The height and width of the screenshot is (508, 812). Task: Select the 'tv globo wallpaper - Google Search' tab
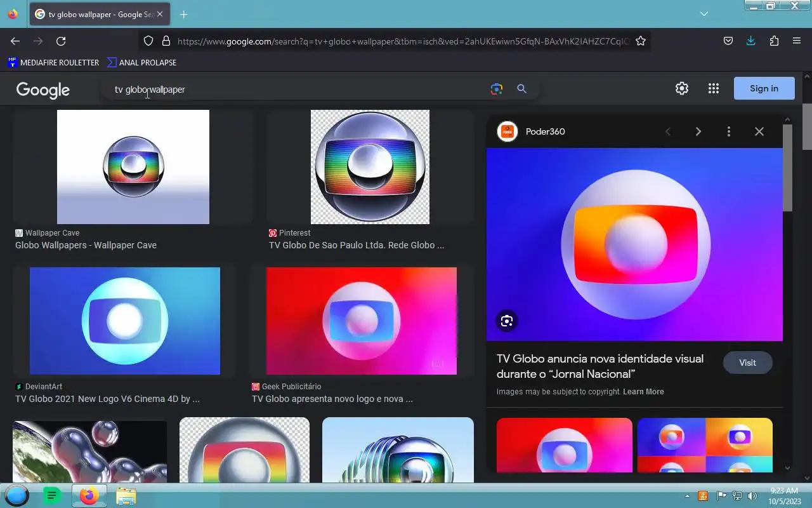(100, 14)
